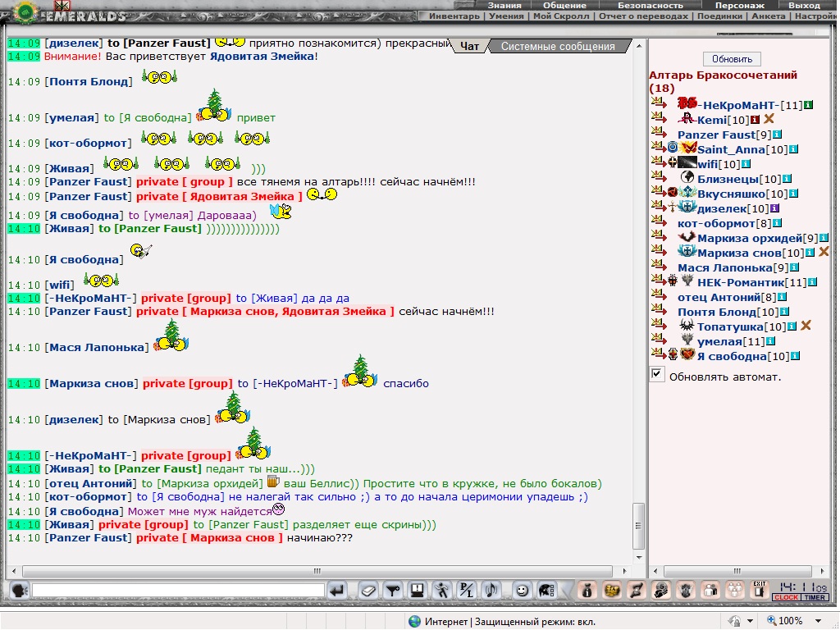The width and height of the screenshot is (840, 630).
Task: Open the Знания menu
Action: [504, 6]
